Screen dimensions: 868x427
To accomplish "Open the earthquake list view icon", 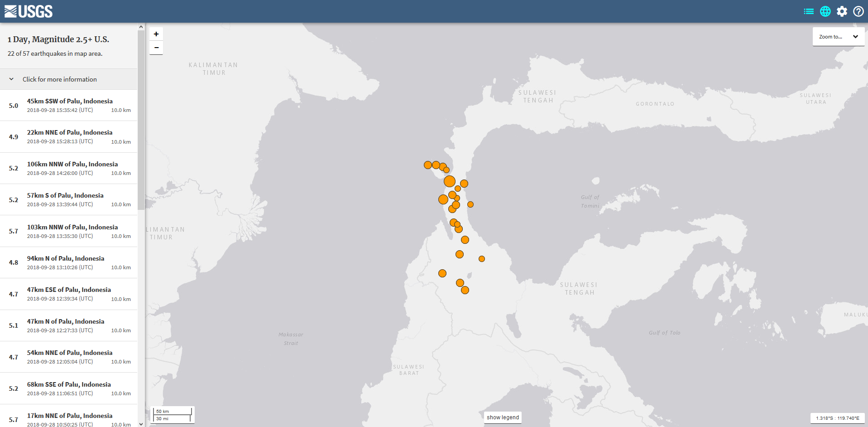I will [x=809, y=11].
